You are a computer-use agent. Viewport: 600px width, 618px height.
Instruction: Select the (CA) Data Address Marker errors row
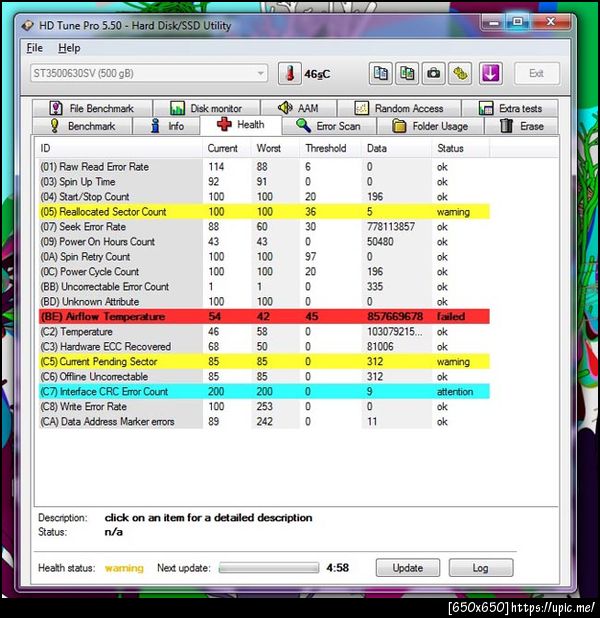tap(264, 421)
